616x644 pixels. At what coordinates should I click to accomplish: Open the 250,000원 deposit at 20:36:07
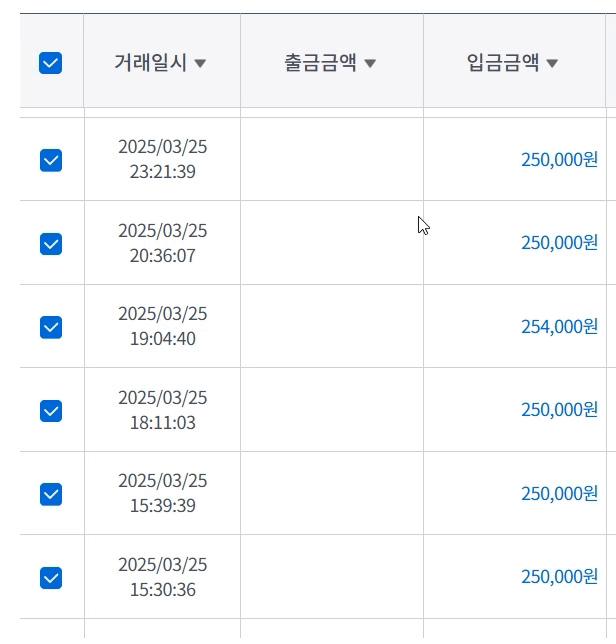pos(559,242)
